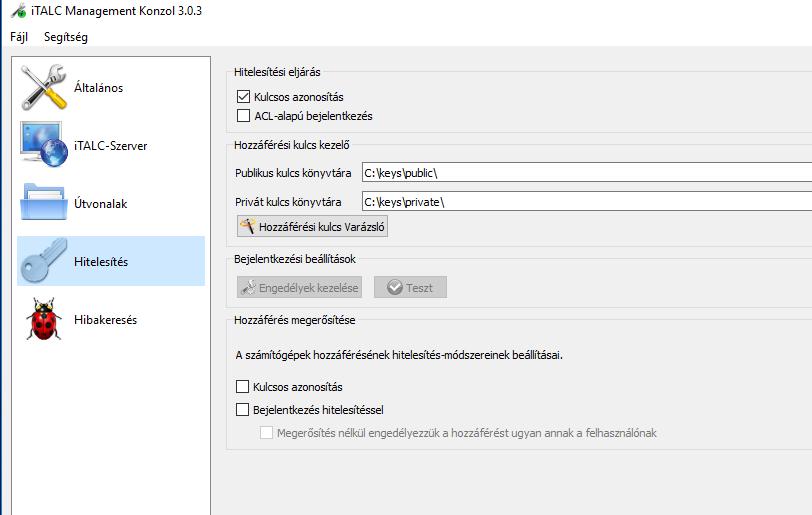Click the wand icon on Hozzáférési kulcs Varázsló
812x515 pixels.
(248, 226)
